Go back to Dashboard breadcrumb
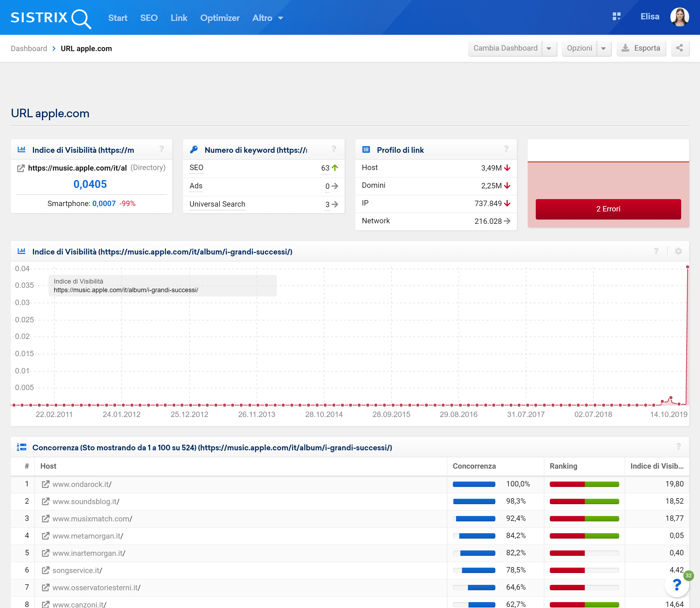The image size is (700, 608). coord(29,48)
